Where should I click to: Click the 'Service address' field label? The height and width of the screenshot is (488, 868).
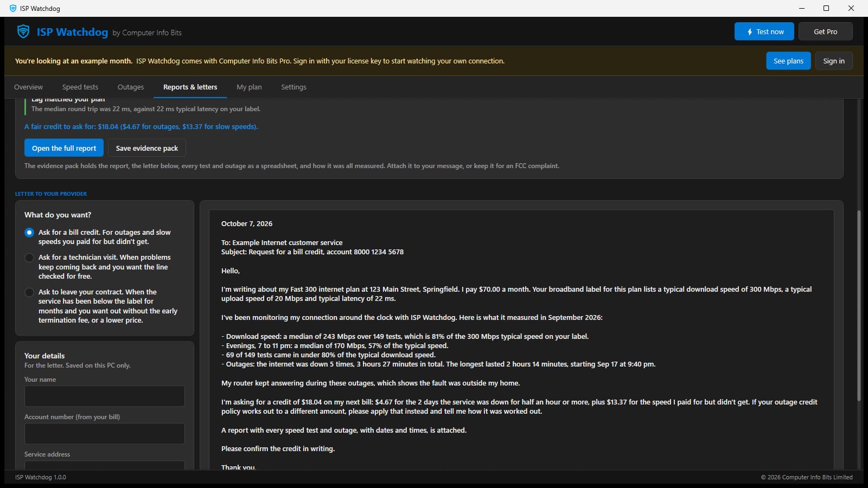pos(47,454)
